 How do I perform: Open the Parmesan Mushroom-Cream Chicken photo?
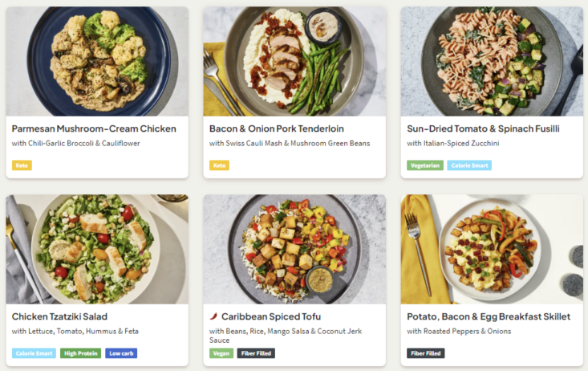click(x=97, y=62)
